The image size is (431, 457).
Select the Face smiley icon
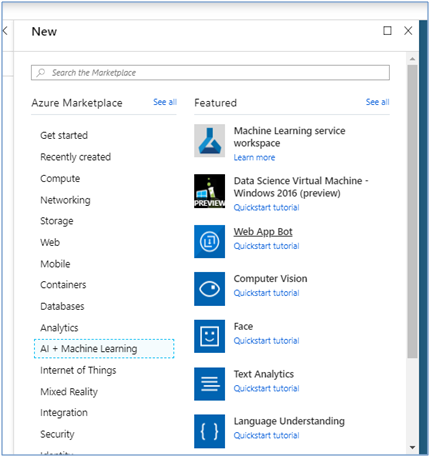209,336
